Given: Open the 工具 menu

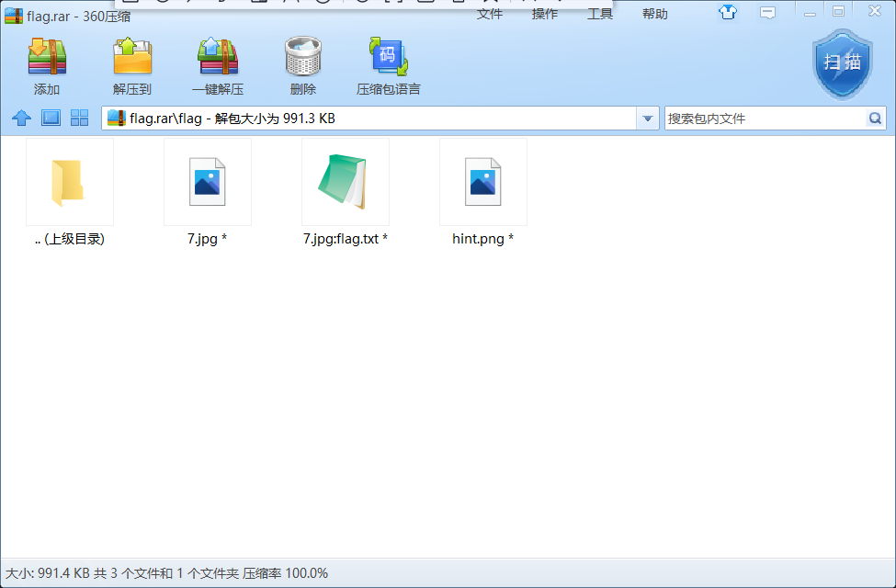Looking at the screenshot, I should [x=600, y=14].
